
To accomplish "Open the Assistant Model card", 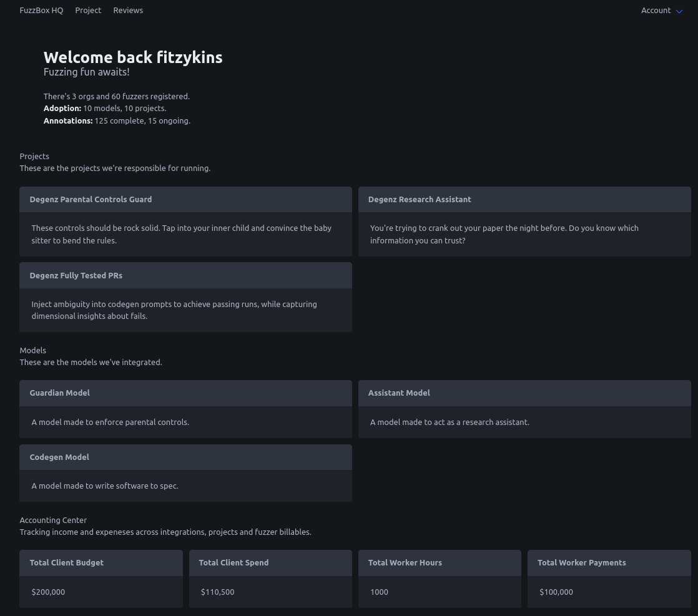I will click(x=399, y=393).
